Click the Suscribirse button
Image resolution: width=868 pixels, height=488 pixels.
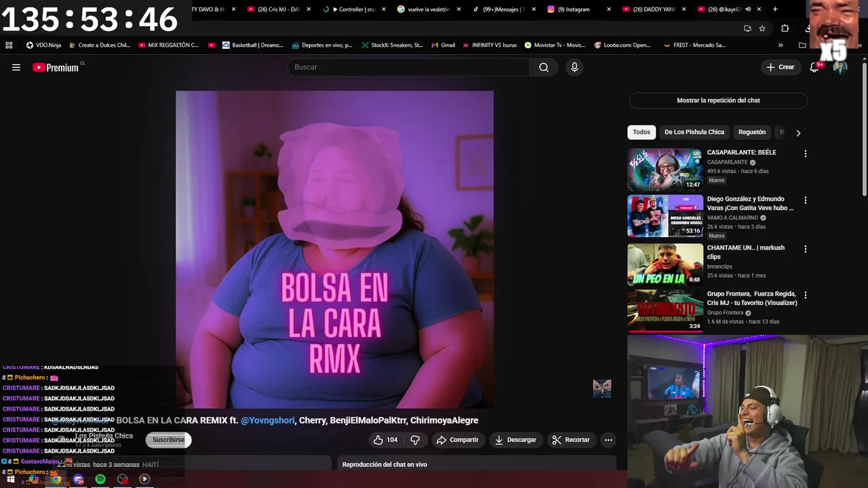169,440
